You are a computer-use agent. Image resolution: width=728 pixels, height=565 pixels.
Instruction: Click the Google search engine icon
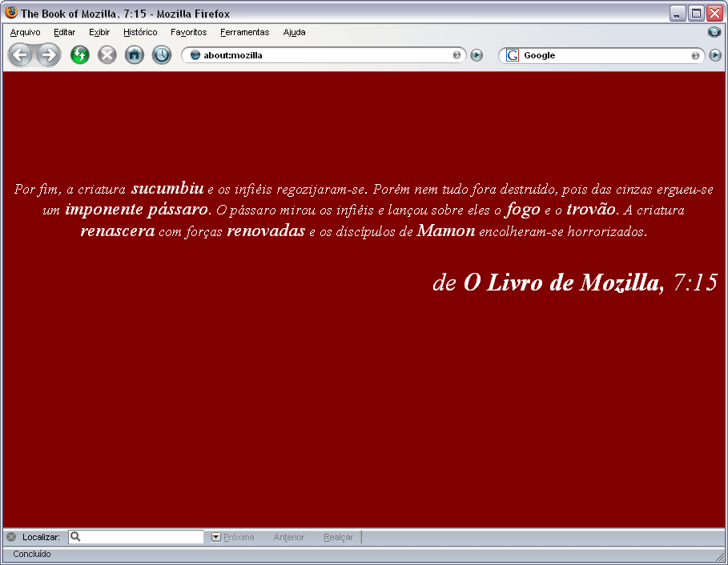(512, 55)
